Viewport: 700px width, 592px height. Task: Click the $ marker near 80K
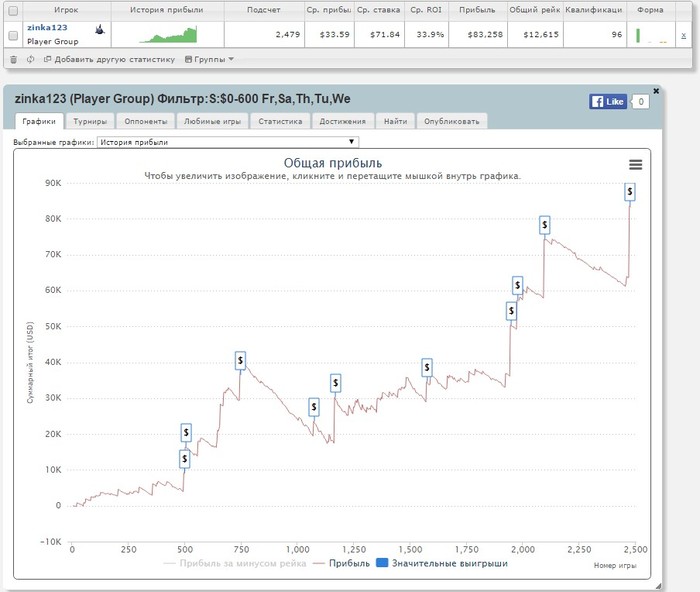pyautogui.click(x=544, y=225)
